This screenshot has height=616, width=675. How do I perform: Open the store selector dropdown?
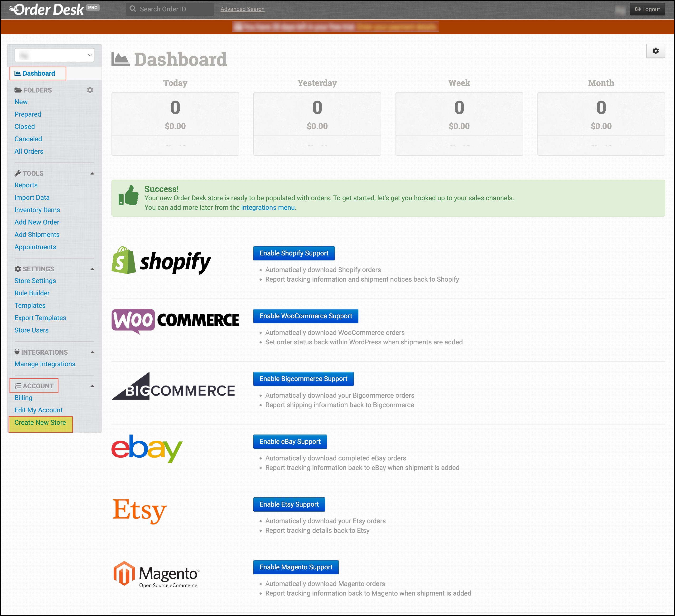click(x=54, y=55)
